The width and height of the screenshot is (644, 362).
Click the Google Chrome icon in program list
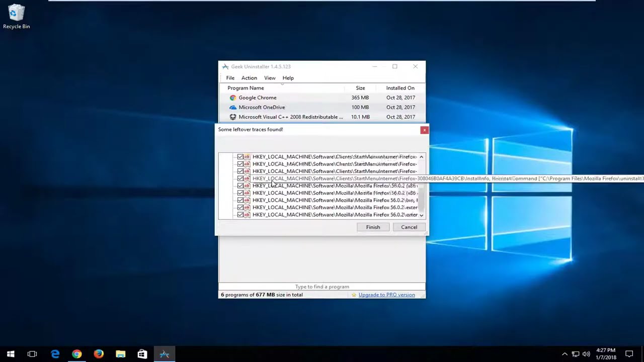pyautogui.click(x=232, y=98)
